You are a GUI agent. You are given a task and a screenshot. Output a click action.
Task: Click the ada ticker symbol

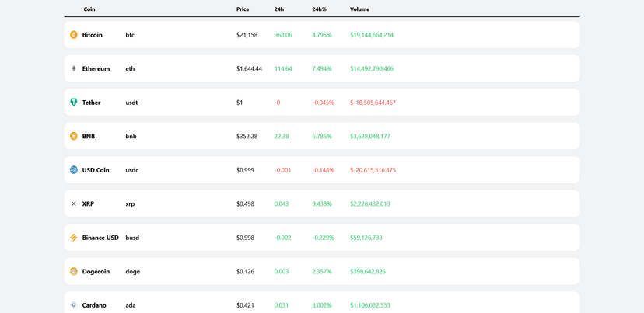pos(131,304)
